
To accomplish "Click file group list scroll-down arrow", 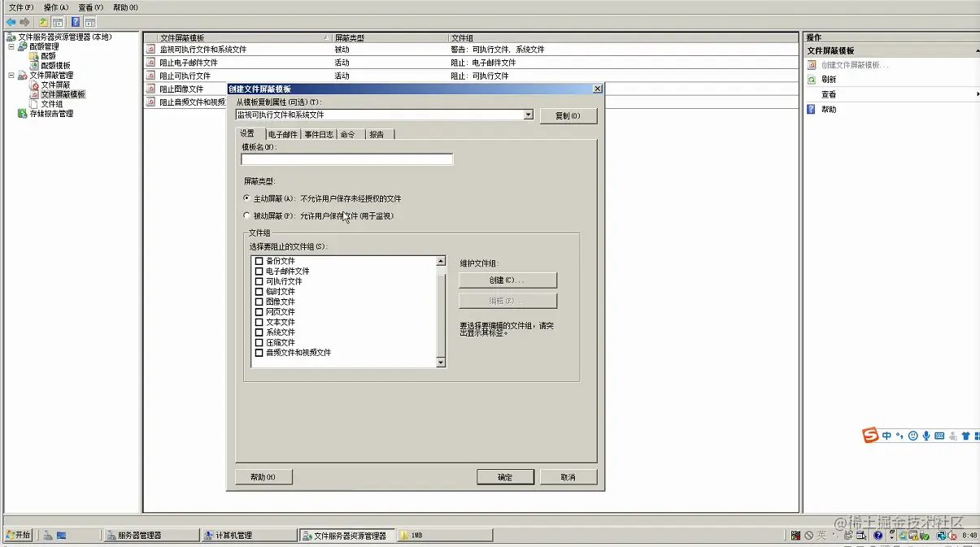I will pos(441,362).
